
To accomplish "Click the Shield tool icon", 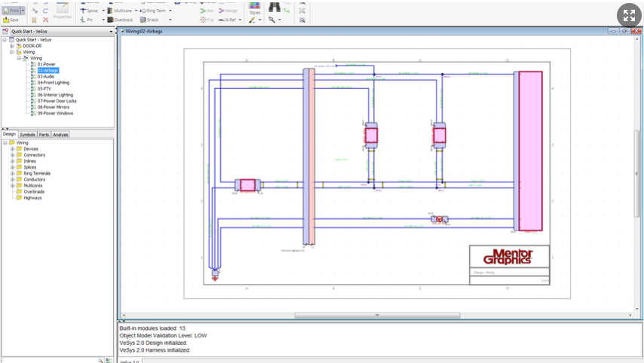I will point(142,20).
